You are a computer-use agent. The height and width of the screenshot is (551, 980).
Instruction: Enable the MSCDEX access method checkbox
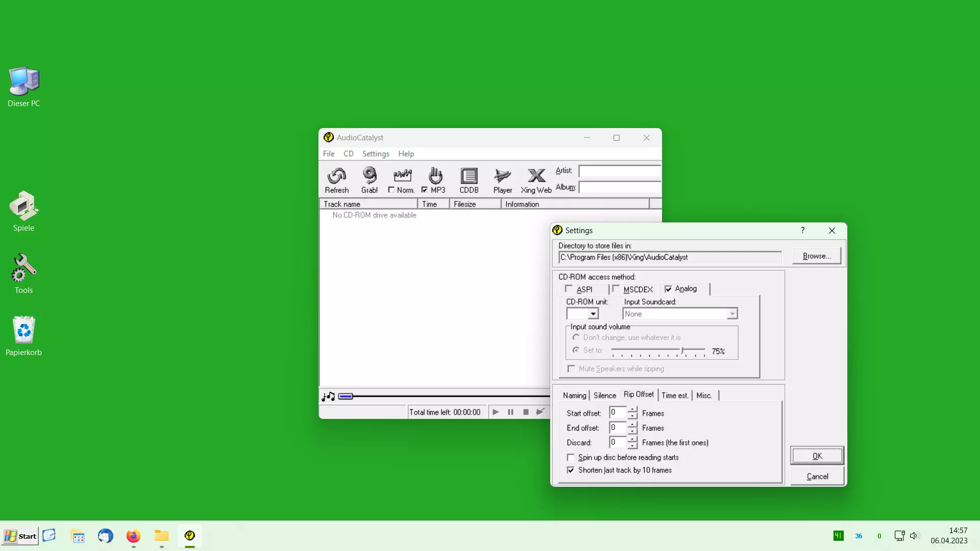tap(616, 289)
